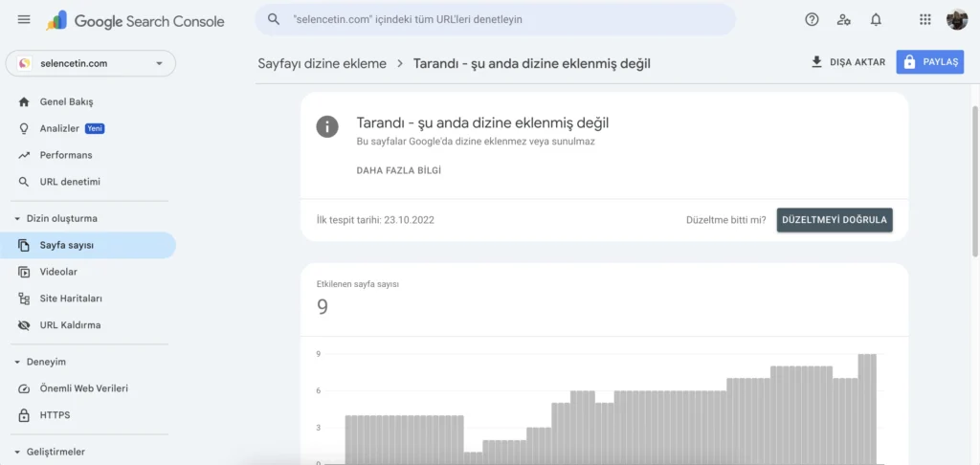Click the DÜZELTMEYİ DOĞRULA button

(835, 220)
